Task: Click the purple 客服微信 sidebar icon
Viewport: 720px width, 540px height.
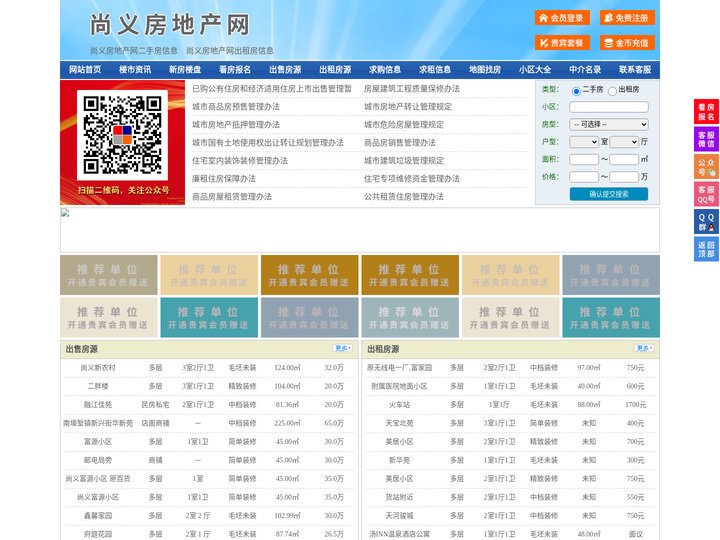Action: [706, 139]
